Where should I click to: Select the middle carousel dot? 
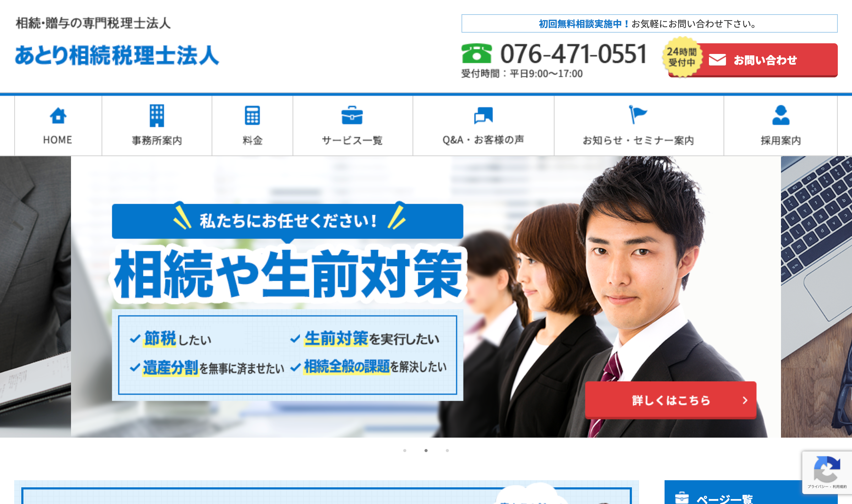(426, 450)
